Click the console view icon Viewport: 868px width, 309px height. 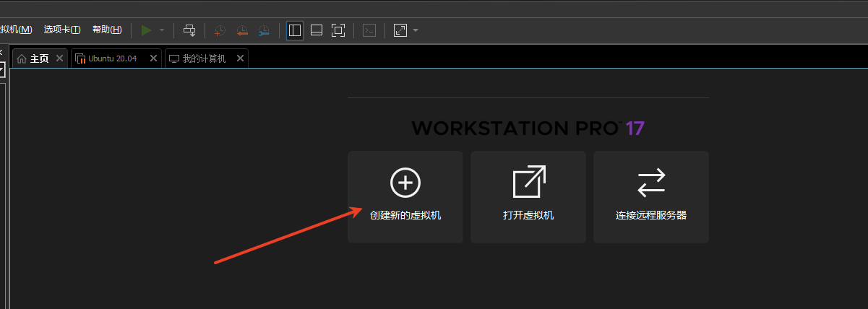tap(369, 30)
